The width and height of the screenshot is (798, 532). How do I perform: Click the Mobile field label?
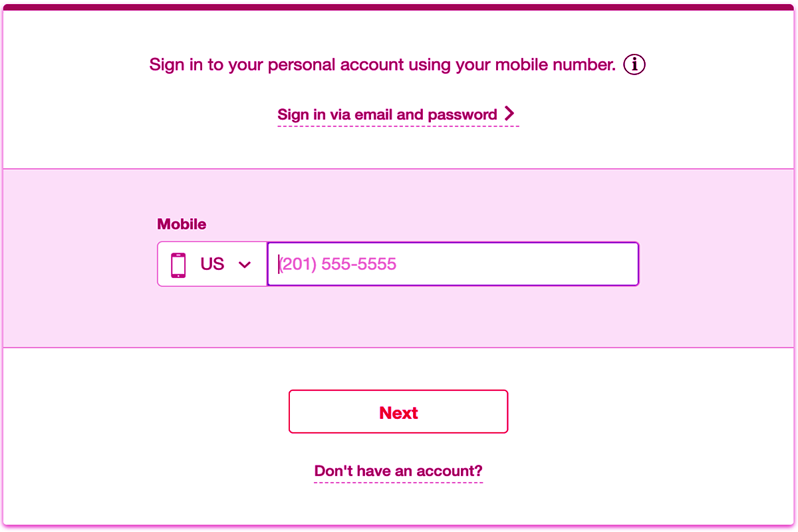[x=182, y=224]
